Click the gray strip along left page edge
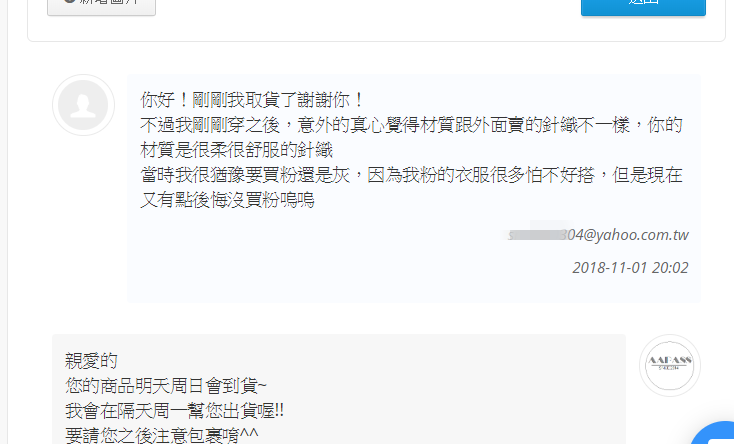Image resolution: width=734 pixels, height=444 pixels. pyautogui.click(x=3, y=222)
